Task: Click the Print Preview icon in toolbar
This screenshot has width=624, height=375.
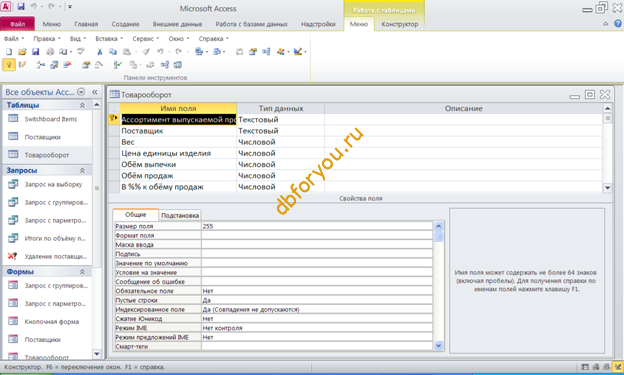Action: point(64,52)
